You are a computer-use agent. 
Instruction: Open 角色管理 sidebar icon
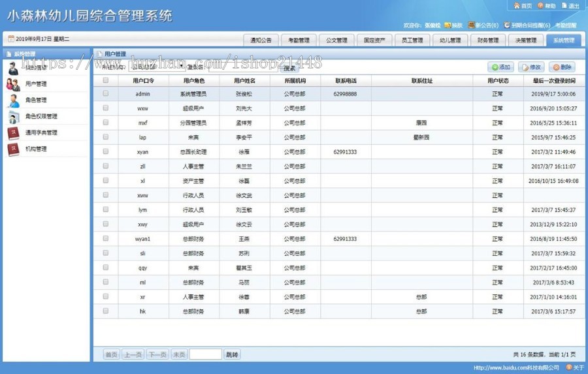point(13,101)
